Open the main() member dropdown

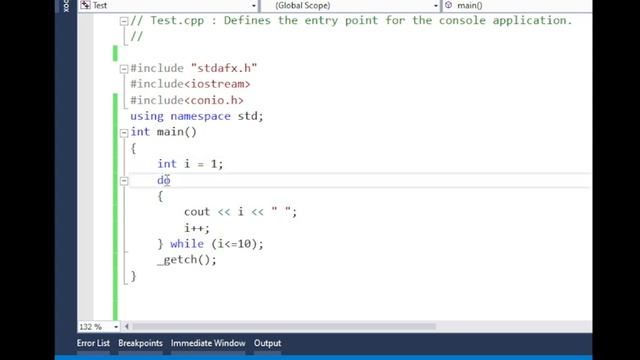[x=517, y=5]
